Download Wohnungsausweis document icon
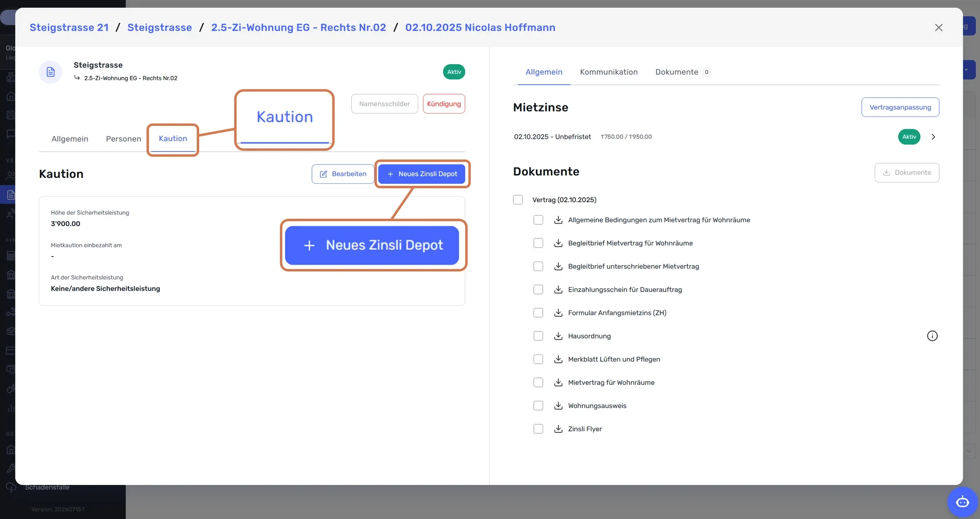The image size is (980, 519). click(558, 406)
